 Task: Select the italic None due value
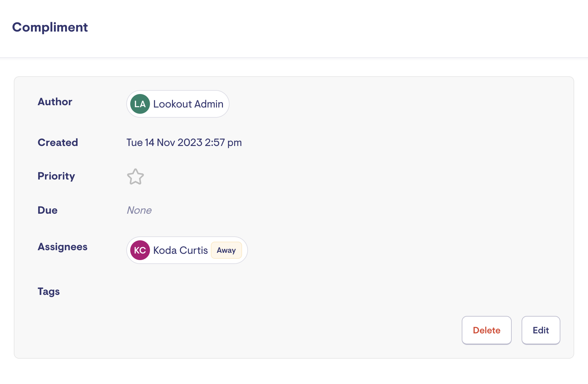click(139, 210)
